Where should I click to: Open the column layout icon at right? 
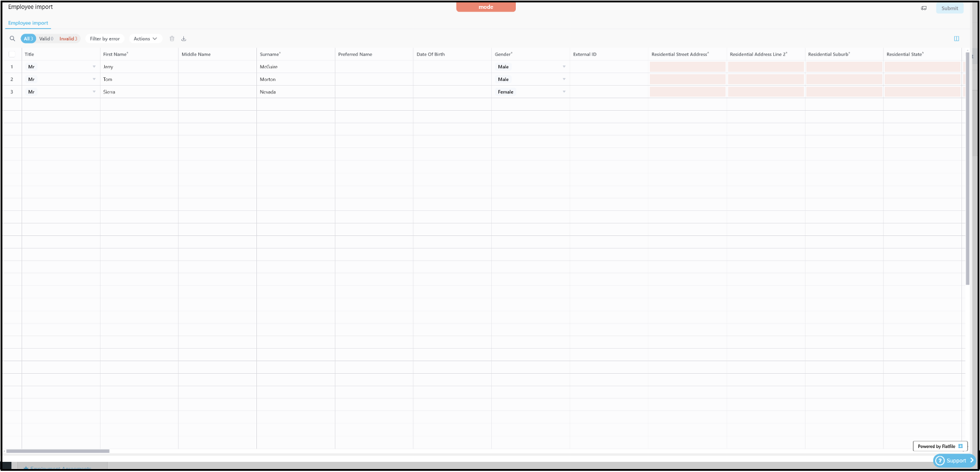point(957,39)
